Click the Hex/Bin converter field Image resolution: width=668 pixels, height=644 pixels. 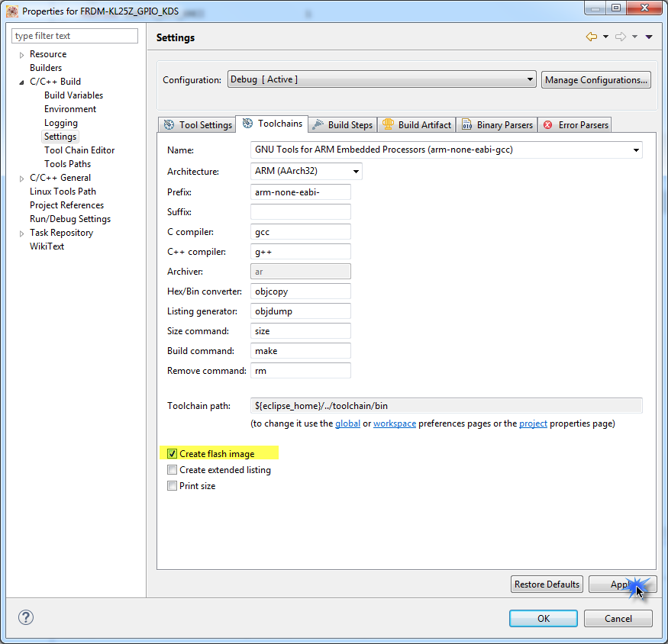(301, 291)
